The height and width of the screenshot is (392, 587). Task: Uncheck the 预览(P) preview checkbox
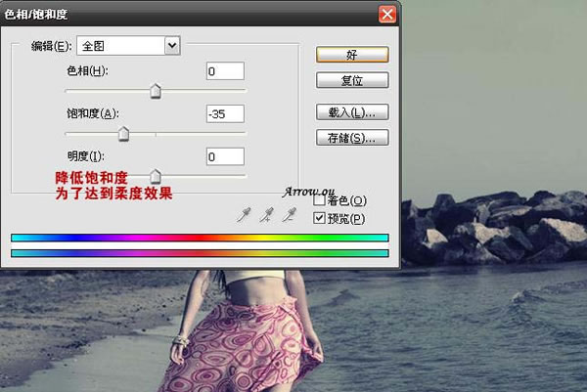(x=319, y=218)
